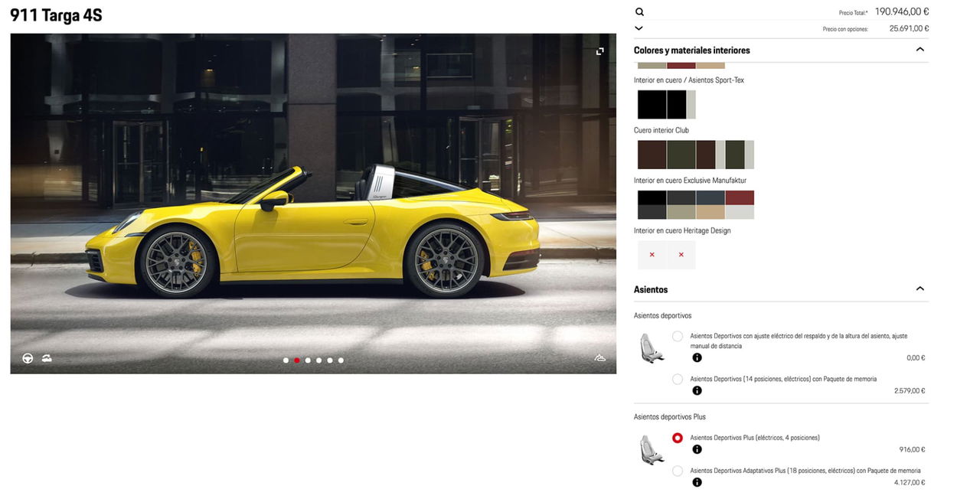Choose solid black Sport-Tex interior swatch
The height and width of the screenshot is (502, 980).
point(652,104)
